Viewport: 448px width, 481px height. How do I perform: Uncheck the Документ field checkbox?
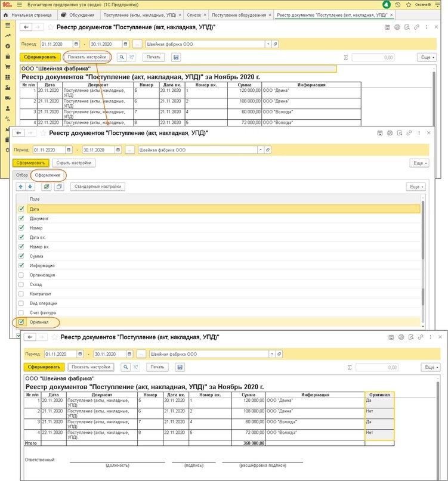(x=21, y=218)
